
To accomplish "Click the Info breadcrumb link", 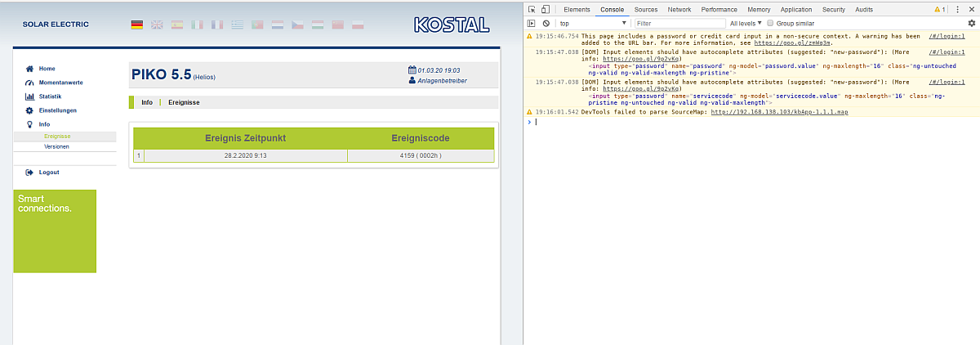I will (147, 102).
